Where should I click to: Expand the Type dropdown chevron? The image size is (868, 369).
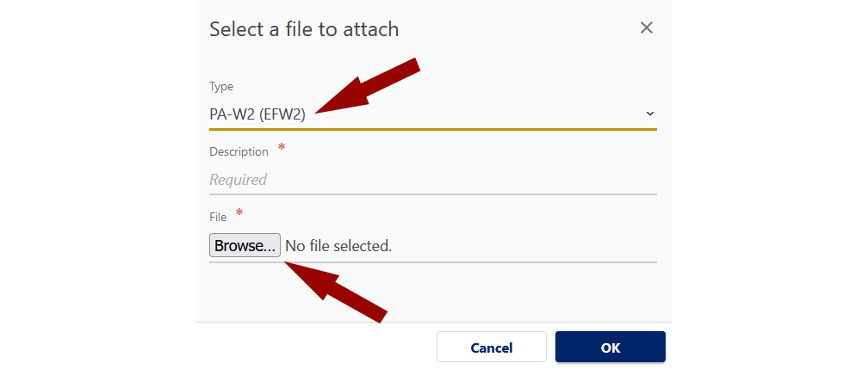click(650, 114)
